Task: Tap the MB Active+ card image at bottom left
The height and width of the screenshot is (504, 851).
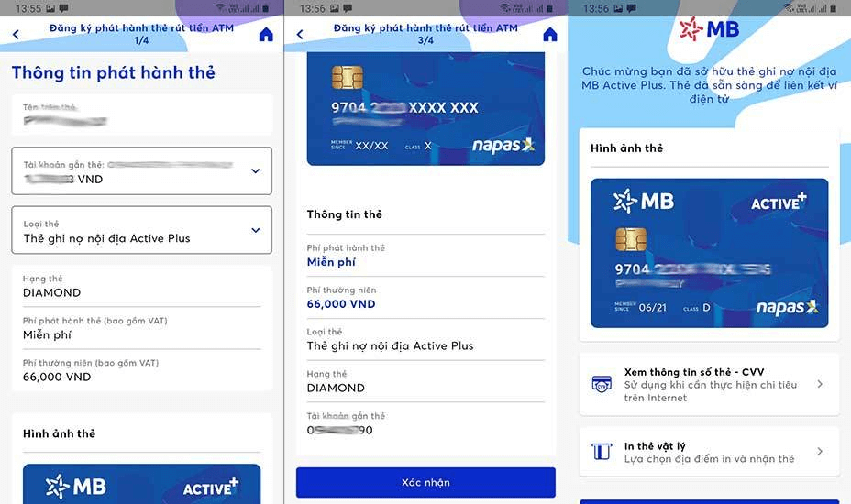Action: 141,485
